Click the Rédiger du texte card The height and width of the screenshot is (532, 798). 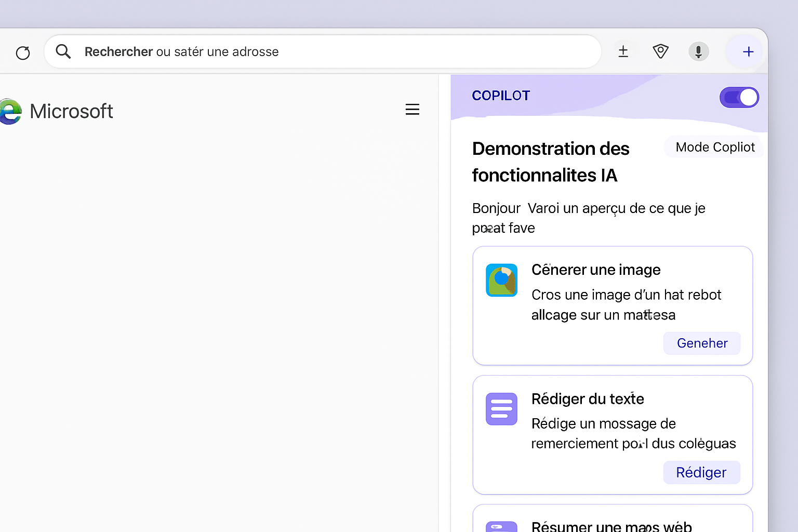point(612,434)
